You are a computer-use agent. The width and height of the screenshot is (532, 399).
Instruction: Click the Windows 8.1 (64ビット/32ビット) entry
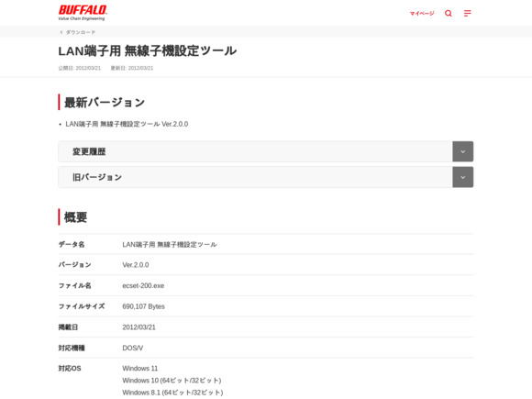coord(172,393)
